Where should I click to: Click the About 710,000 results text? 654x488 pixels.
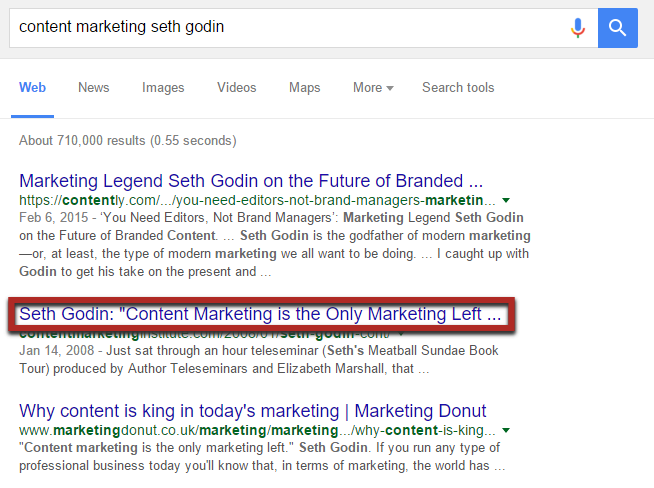click(128, 141)
